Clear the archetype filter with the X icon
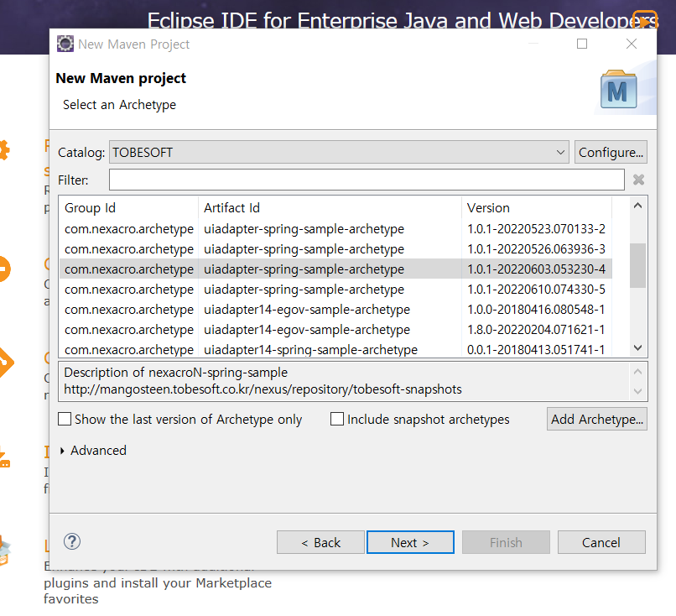Screen dimensions: 676x616 point(638,180)
